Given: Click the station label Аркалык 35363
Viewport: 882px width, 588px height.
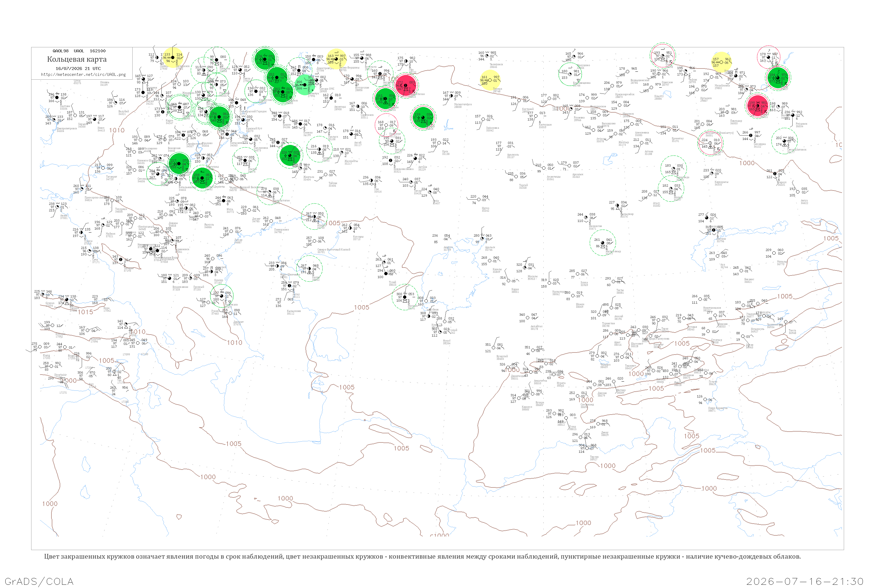Looking at the screenshot, I should (x=578, y=176).
